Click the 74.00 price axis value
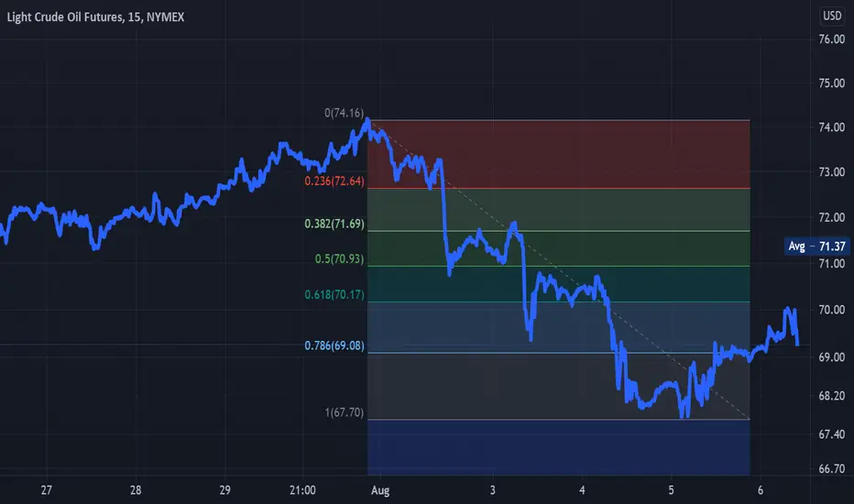This screenshot has width=854, height=504. coord(832,127)
